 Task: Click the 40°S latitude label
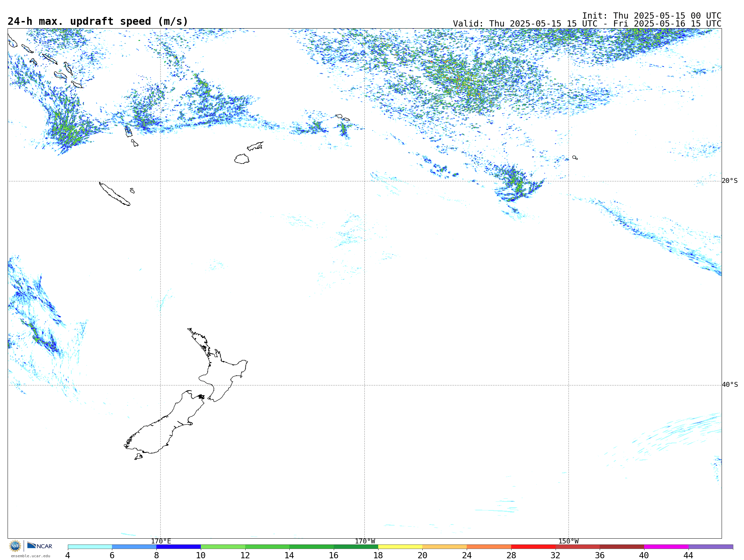[x=730, y=385]
